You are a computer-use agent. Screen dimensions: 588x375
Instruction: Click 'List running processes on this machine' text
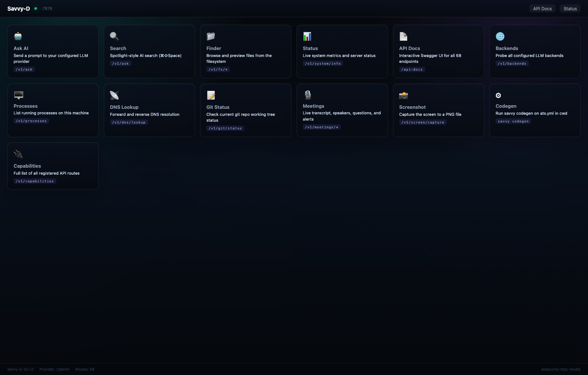(51, 113)
